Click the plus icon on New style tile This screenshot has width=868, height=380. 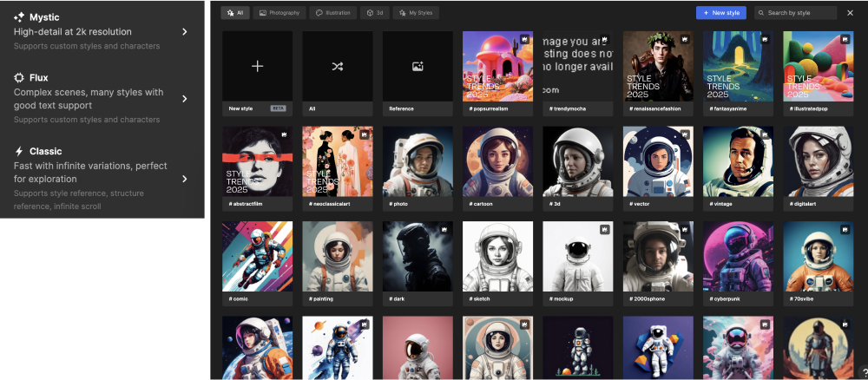(258, 67)
